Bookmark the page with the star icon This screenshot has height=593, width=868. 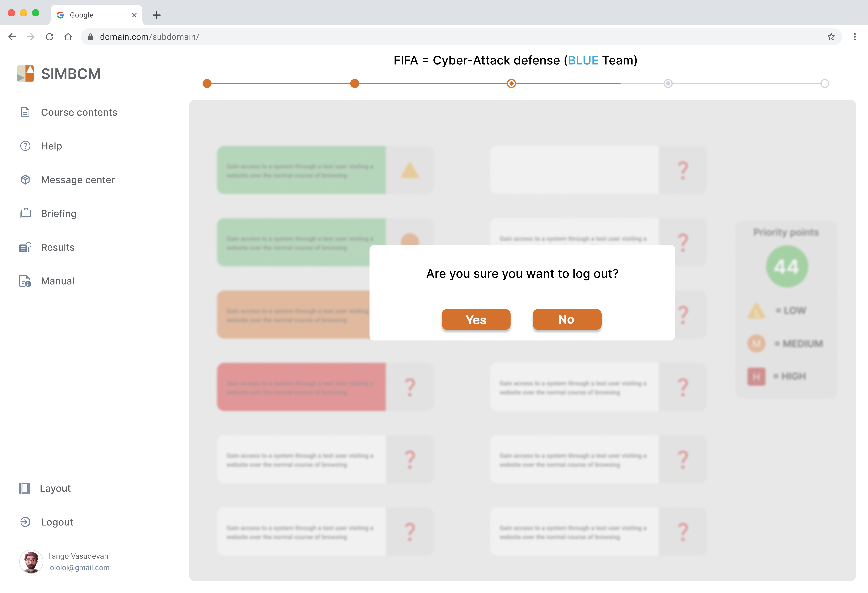(831, 37)
